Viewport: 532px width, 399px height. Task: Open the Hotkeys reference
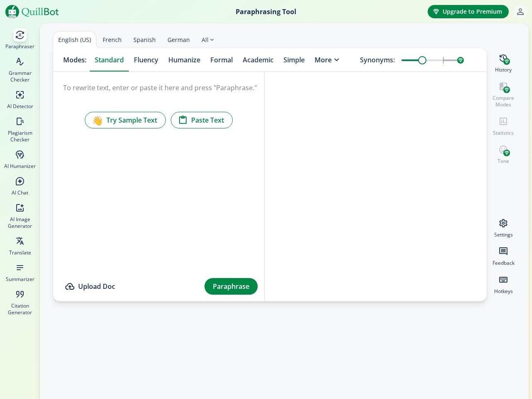pyautogui.click(x=503, y=284)
